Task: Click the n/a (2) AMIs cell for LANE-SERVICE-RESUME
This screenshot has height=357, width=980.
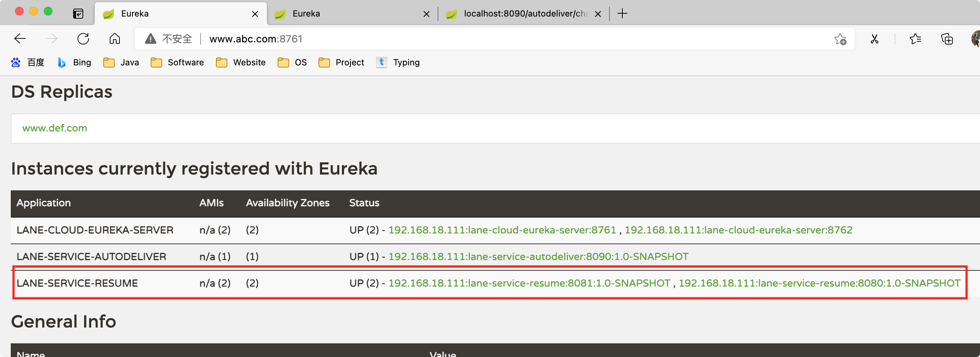Action: (215, 283)
